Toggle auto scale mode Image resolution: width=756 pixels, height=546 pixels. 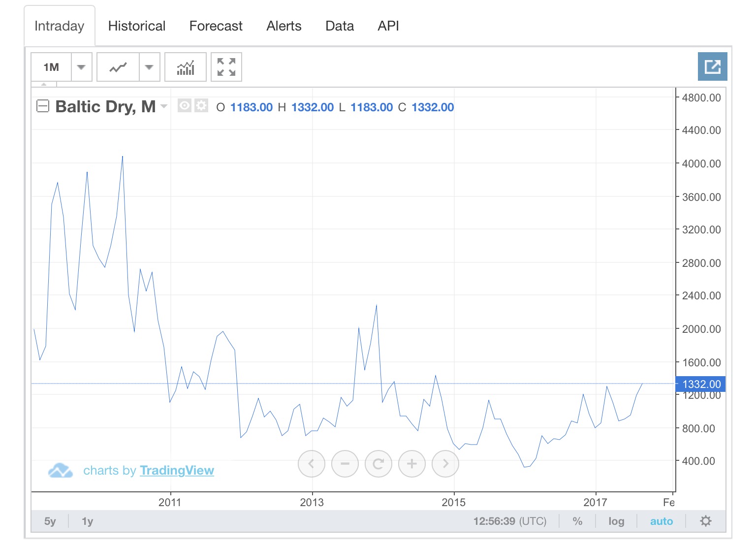[x=661, y=521]
